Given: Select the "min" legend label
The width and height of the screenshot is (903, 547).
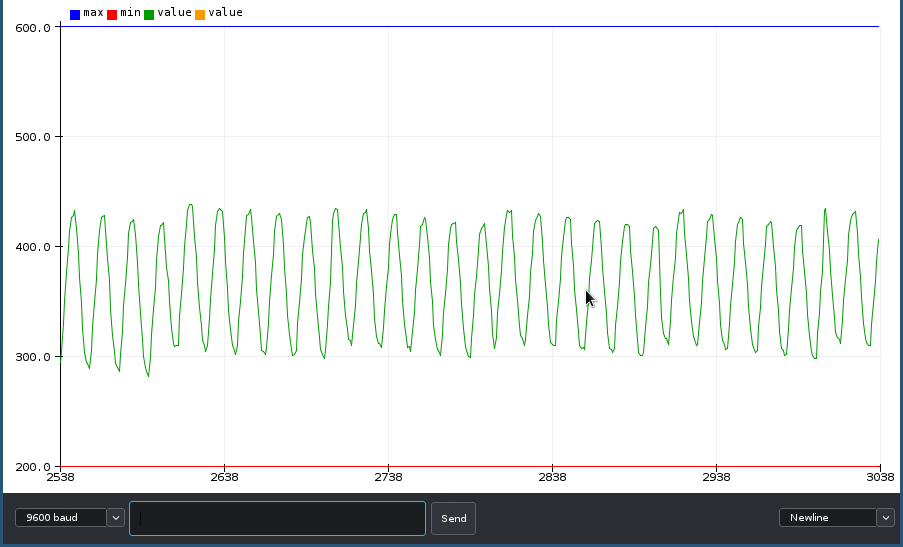Looking at the screenshot, I should coord(130,13).
